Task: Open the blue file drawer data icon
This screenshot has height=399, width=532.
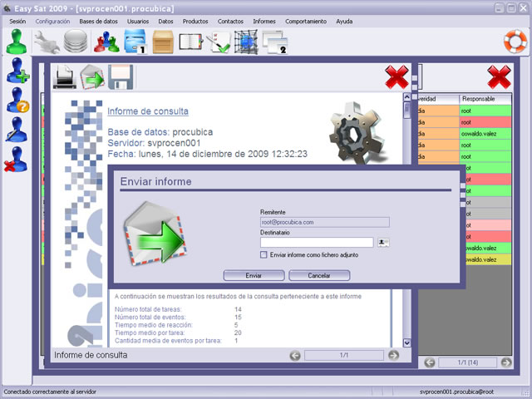Action: pyautogui.click(x=135, y=42)
